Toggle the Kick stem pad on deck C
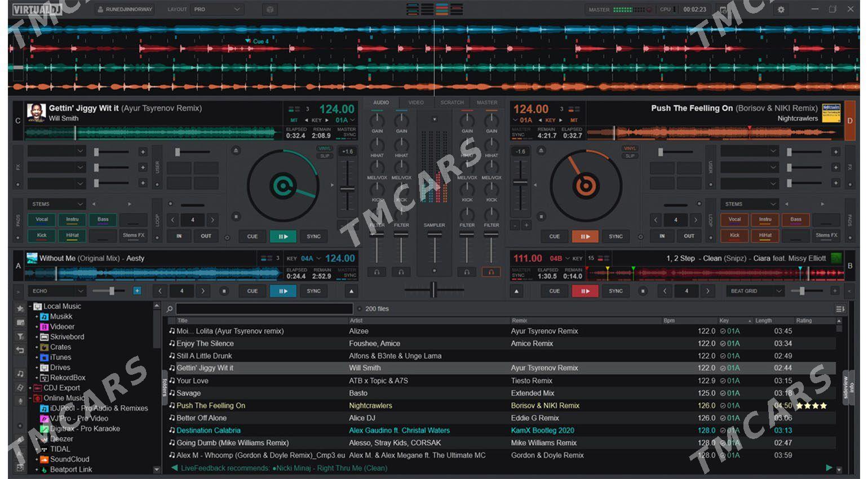Image resolution: width=868 pixels, height=479 pixels. coord(42,236)
